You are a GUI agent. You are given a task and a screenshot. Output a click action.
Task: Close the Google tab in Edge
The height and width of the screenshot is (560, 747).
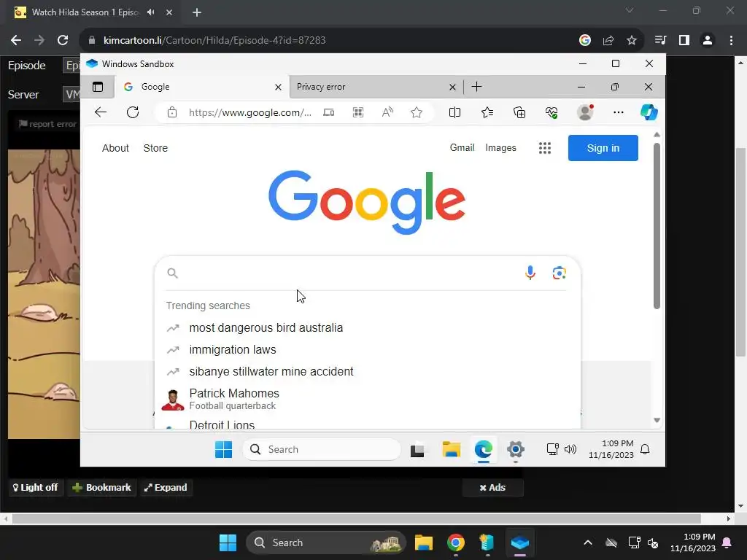(x=278, y=87)
